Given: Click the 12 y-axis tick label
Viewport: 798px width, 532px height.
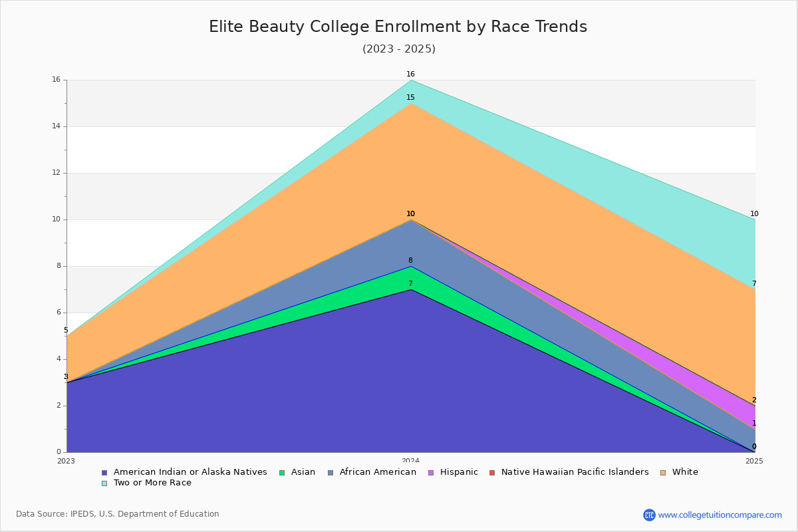Looking at the screenshot, I should (x=57, y=173).
